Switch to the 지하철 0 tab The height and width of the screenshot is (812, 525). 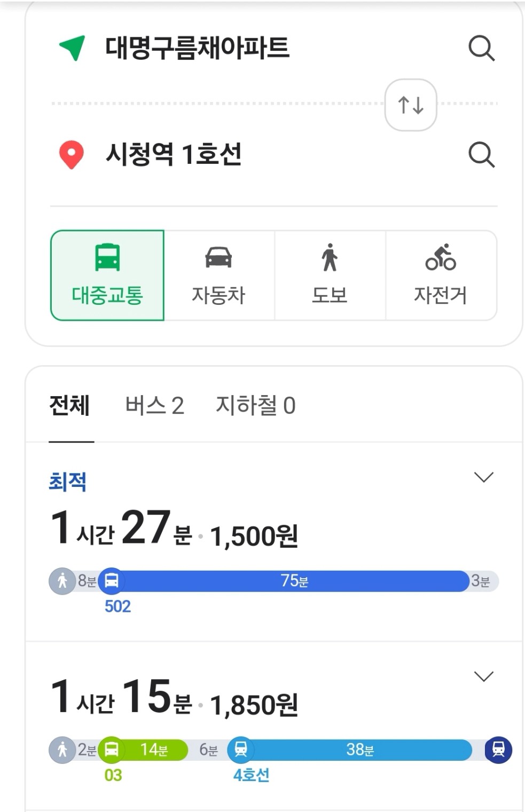(255, 406)
